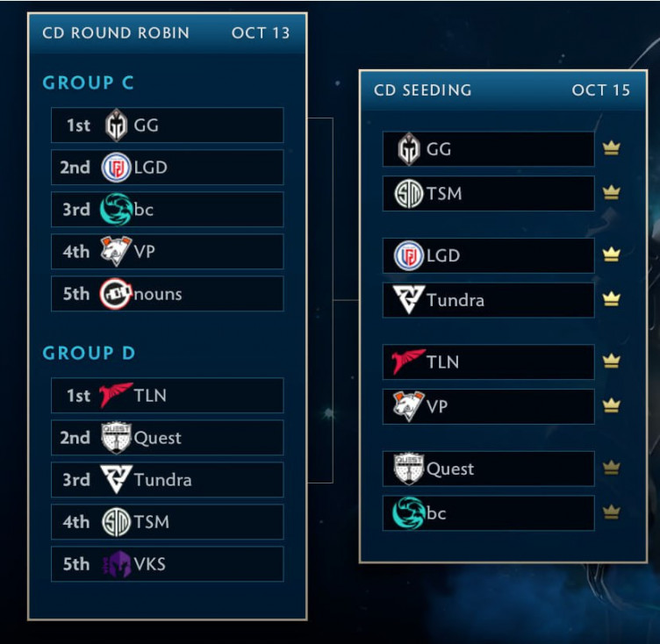Viewport: 660px width, 644px height.
Task: Click the crown icon next to seeded Tundra
Action: [x=612, y=299]
